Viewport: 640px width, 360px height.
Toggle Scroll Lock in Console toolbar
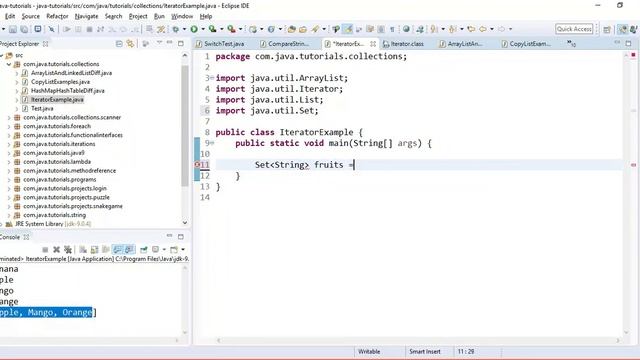click(x=94, y=250)
